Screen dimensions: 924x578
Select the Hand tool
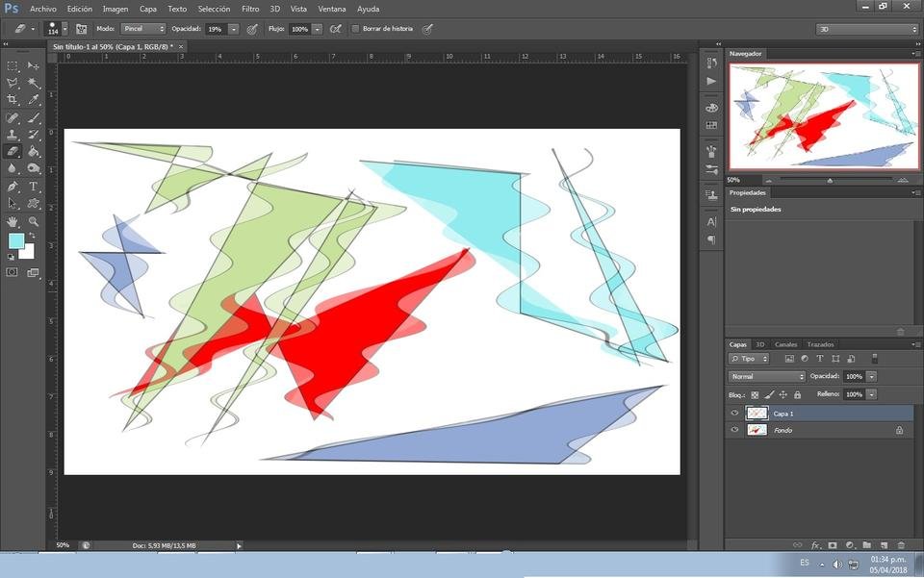tap(12, 221)
